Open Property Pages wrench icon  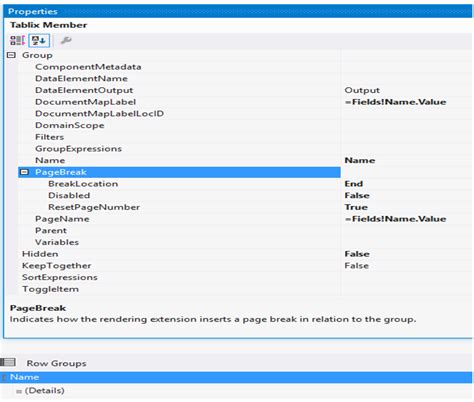pos(66,41)
